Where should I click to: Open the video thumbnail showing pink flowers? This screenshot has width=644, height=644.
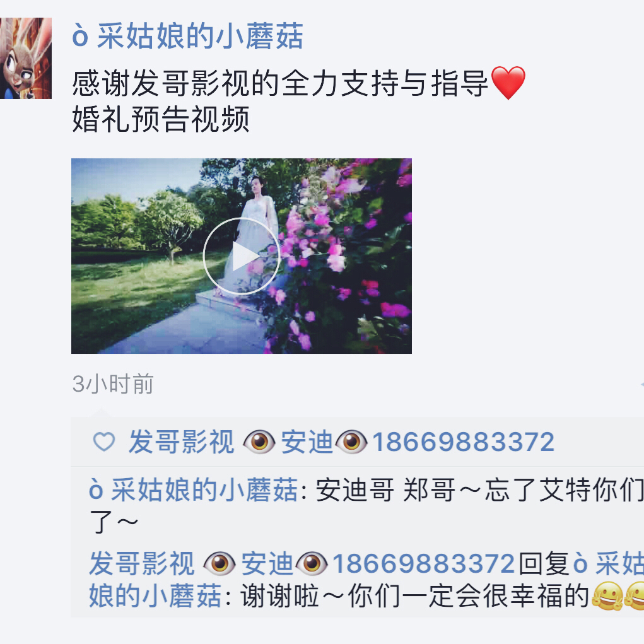click(242, 256)
